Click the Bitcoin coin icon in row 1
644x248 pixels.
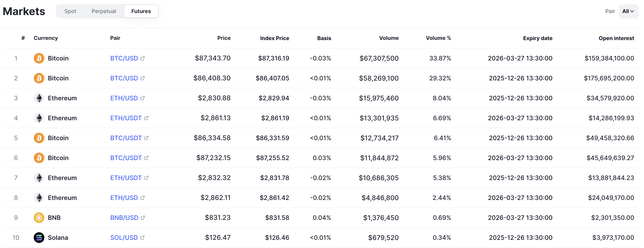[39, 58]
